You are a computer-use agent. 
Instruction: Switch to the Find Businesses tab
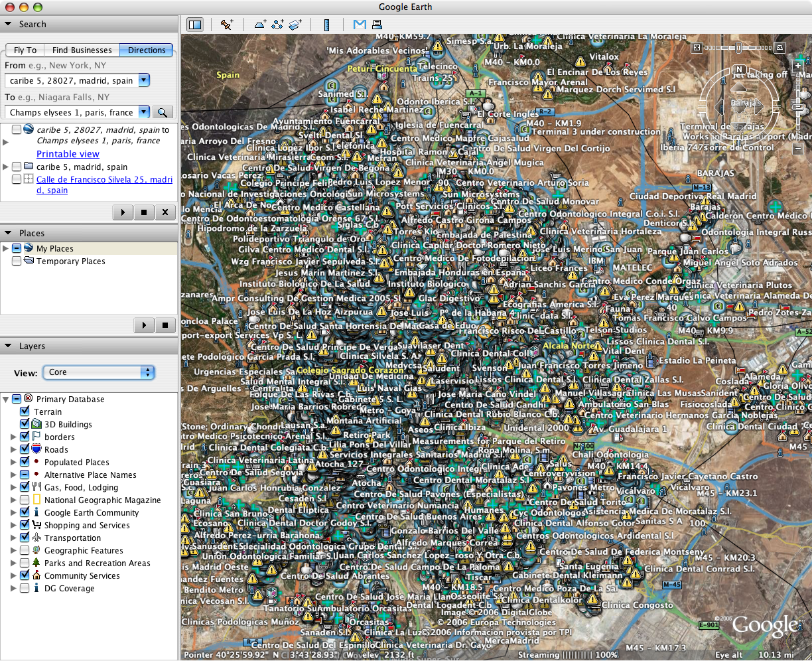pyautogui.click(x=82, y=50)
